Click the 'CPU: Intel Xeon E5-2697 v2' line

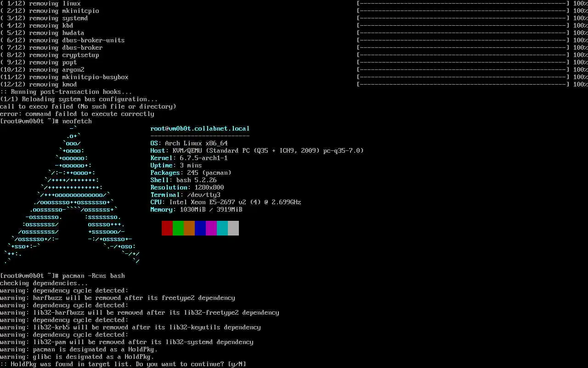(x=226, y=202)
